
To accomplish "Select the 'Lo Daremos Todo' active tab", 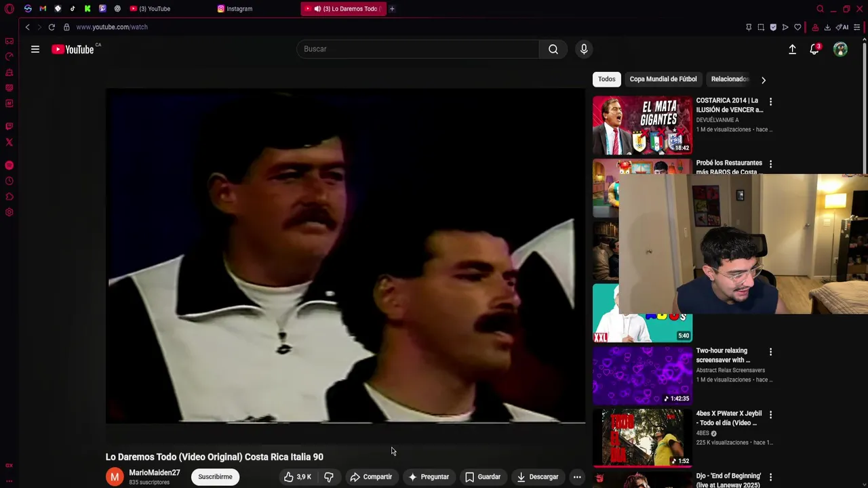I will [343, 9].
